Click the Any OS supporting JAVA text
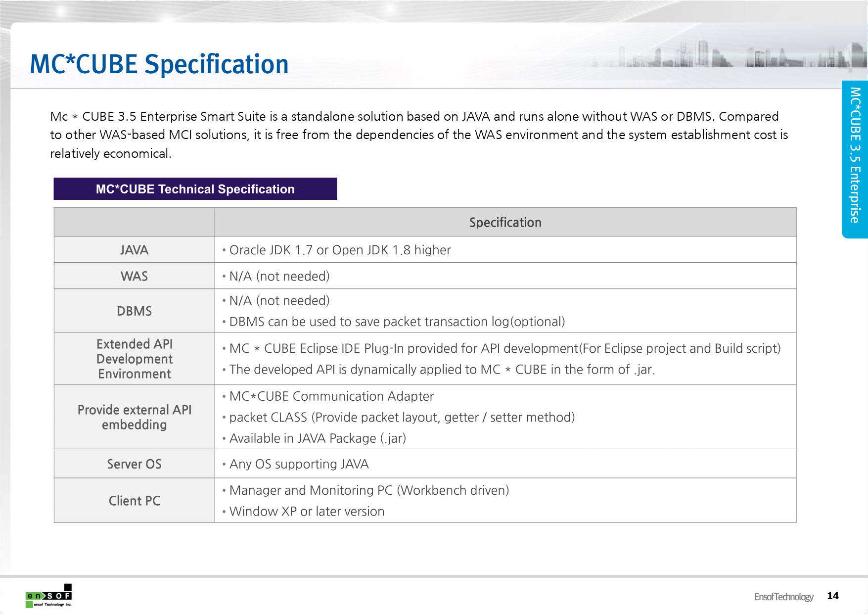This screenshot has height=614, width=868. pos(299,464)
